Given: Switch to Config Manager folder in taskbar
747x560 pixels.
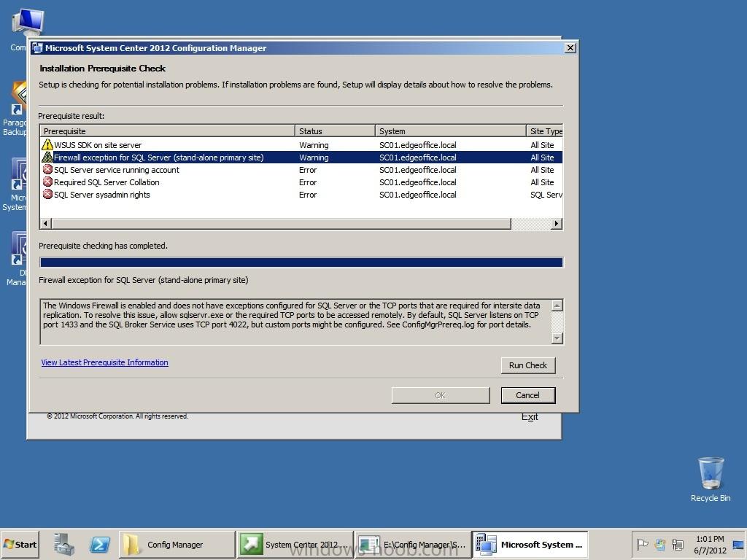Looking at the screenshot, I should 177,544.
